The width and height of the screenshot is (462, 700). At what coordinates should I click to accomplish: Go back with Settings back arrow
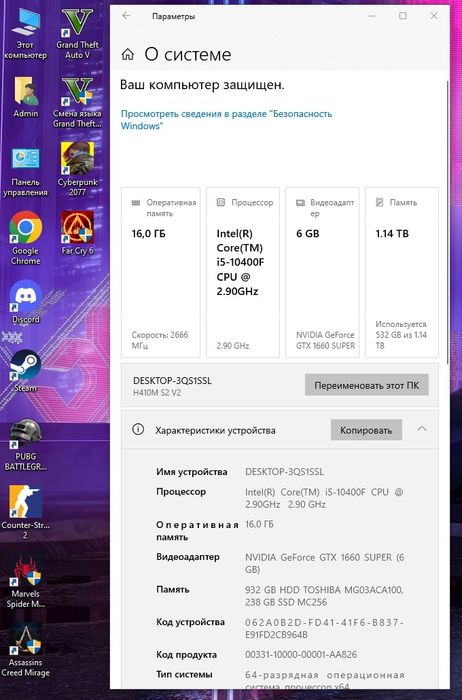pos(127,16)
